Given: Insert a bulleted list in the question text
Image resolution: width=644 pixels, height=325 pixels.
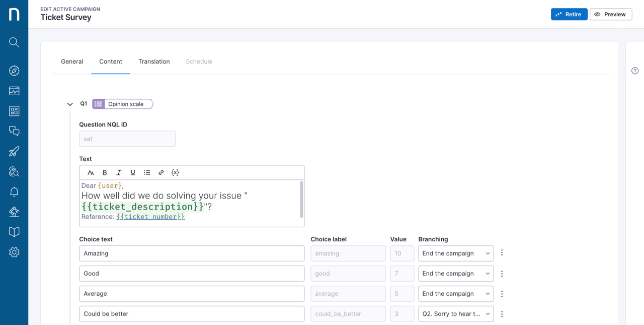Looking at the screenshot, I should pyautogui.click(x=147, y=172).
